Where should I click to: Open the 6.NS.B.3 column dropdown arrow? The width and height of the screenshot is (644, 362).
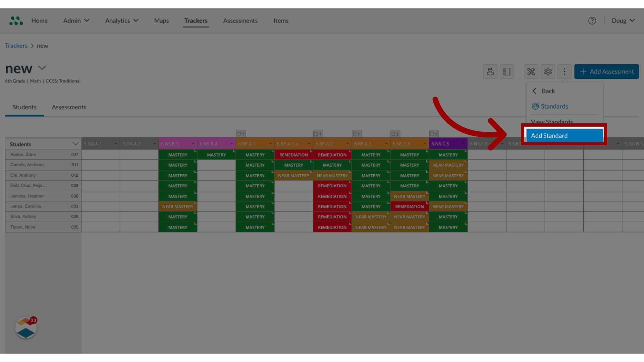pyautogui.click(x=193, y=144)
